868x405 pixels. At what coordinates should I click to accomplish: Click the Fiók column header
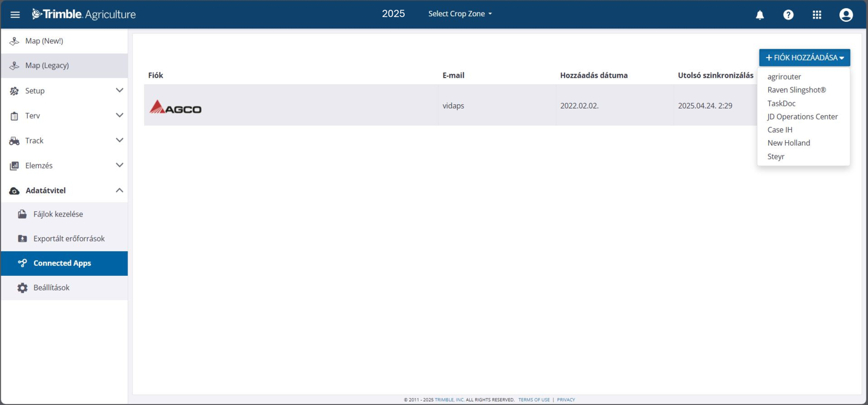(156, 75)
